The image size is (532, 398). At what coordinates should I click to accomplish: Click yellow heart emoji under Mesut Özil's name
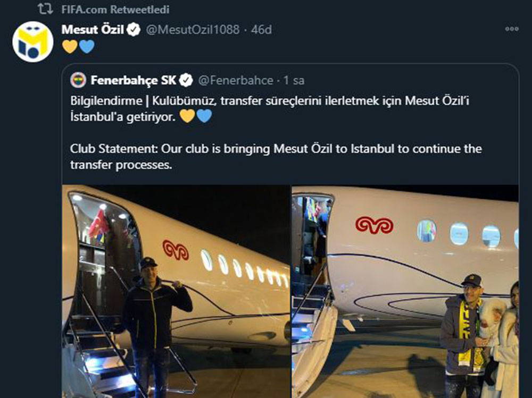click(x=70, y=47)
